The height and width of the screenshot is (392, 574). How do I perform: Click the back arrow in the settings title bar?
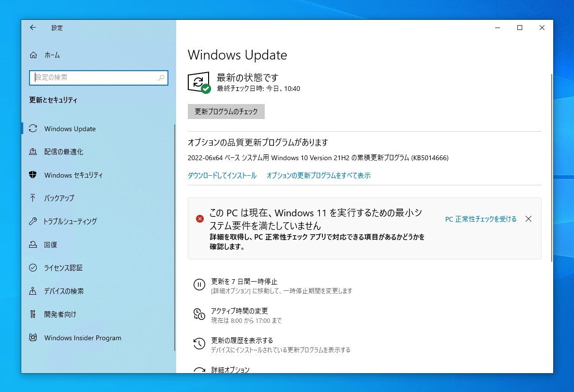33,28
